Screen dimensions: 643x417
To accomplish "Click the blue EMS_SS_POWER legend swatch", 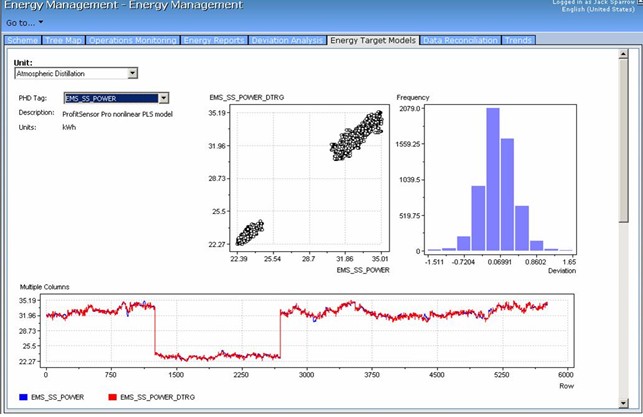I will click(23, 397).
